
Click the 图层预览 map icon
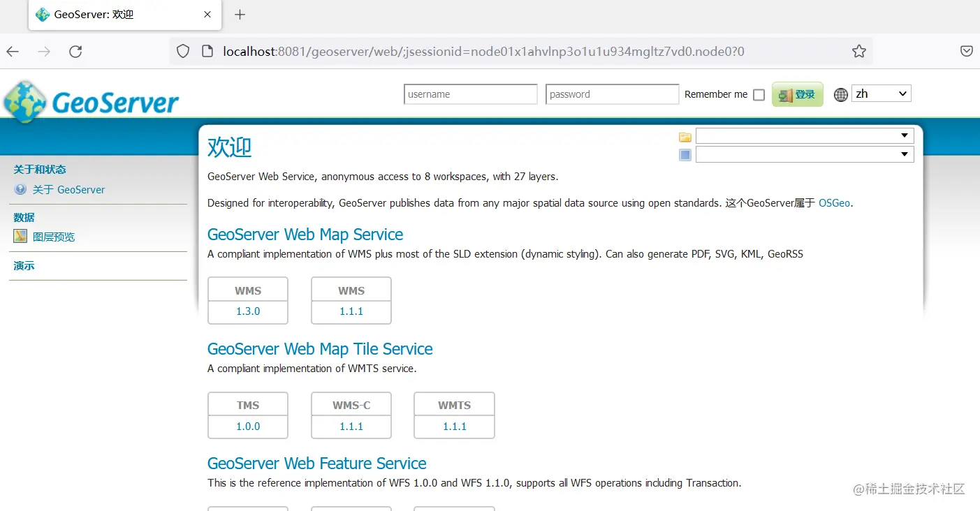coord(20,236)
